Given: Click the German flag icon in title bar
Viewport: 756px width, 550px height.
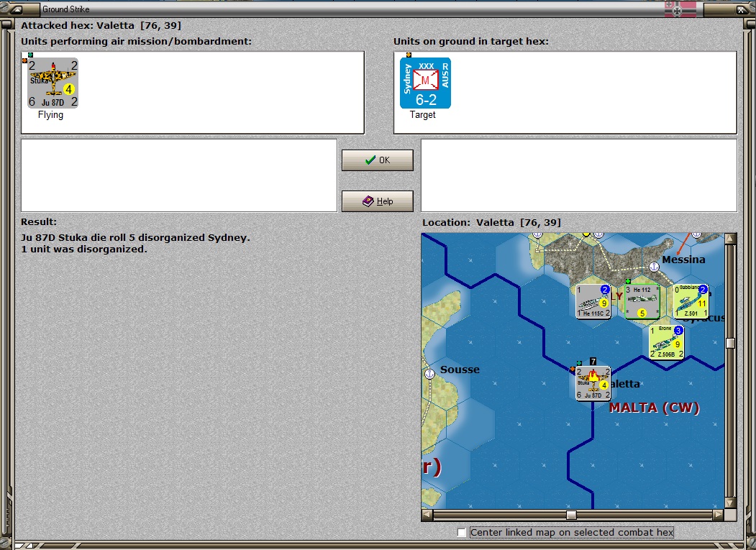Looking at the screenshot, I should click(x=680, y=9).
